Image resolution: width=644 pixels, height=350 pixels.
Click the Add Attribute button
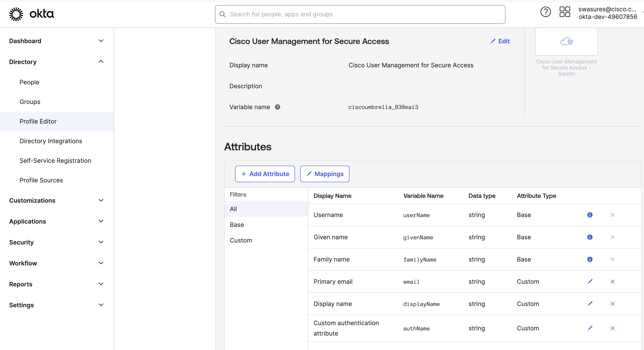click(x=265, y=174)
